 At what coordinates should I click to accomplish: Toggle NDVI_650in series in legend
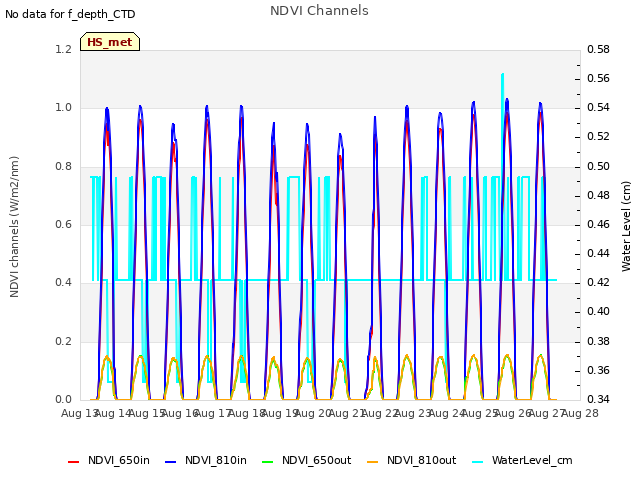coord(109,460)
